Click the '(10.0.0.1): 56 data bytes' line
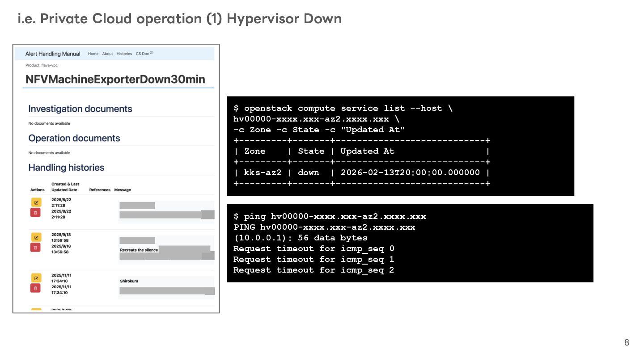 (x=301, y=238)
